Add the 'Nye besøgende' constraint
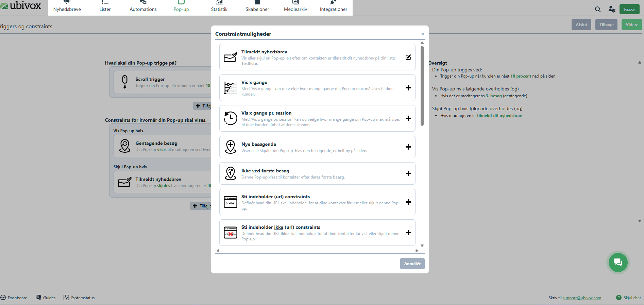Screen dimensions: 644x305 (408, 147)
